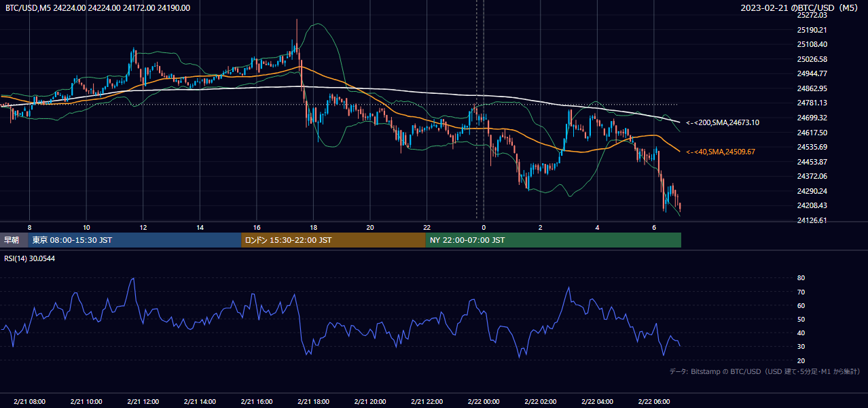Click the 2/21 20:00 time axis label
This screenshot has width=868, height=408.
pos(370,402)
